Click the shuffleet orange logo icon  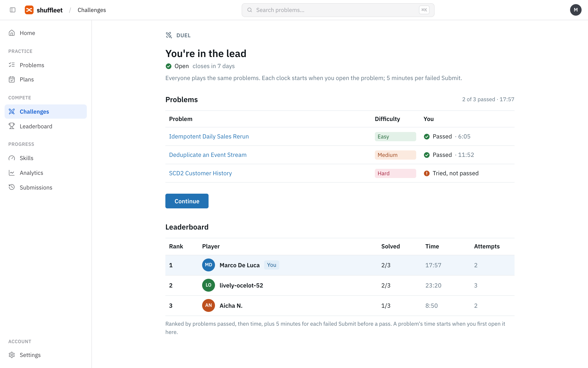29,10
